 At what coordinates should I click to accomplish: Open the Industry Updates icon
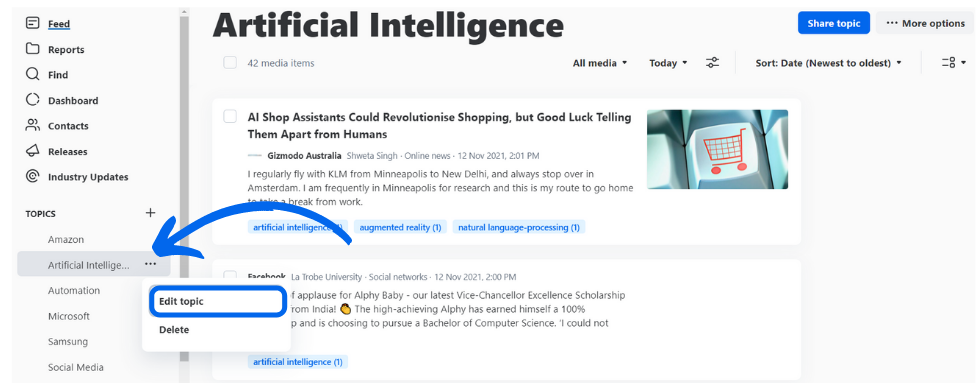[32, 177]
